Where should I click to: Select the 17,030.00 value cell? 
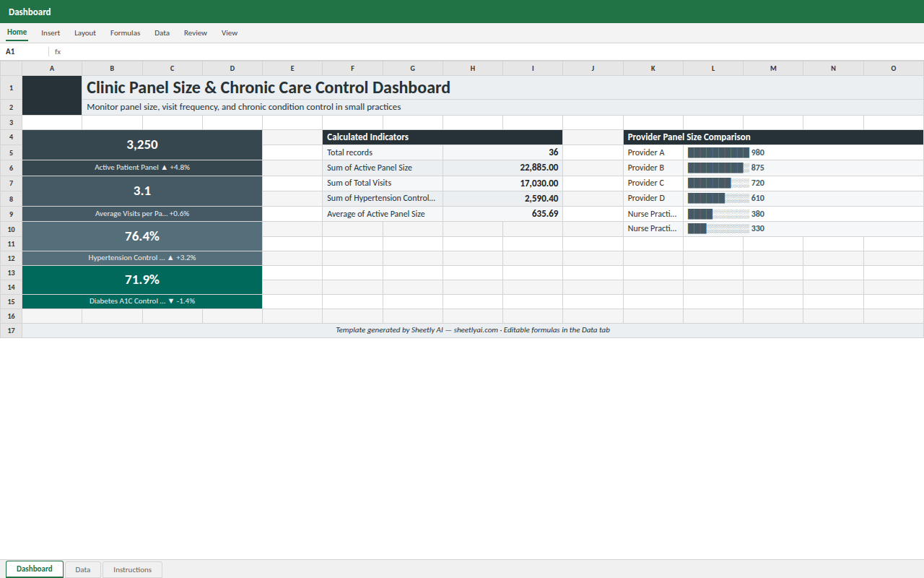pos(502,184)
